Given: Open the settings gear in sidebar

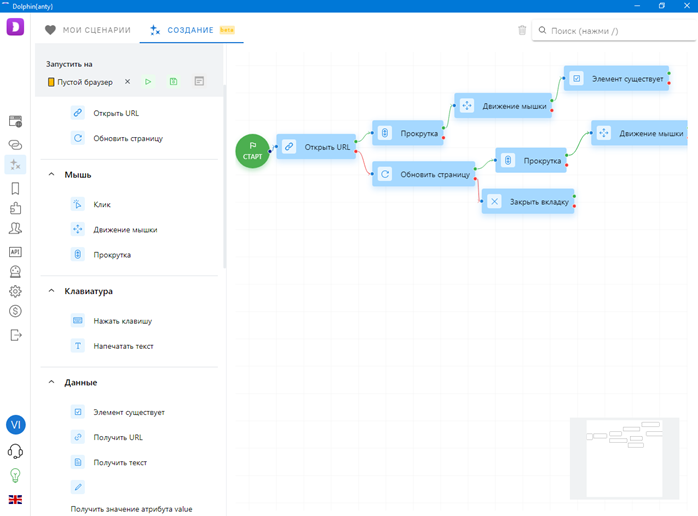Looking at the screenshot, I should 15,291.
